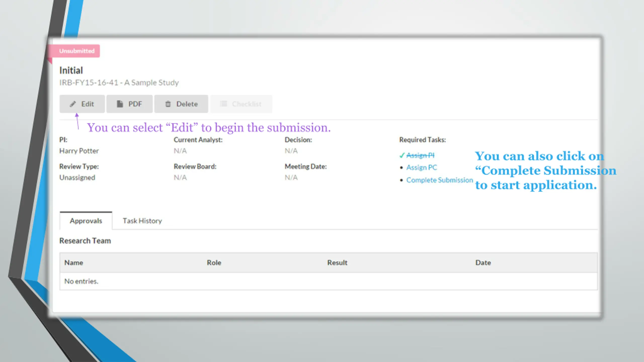Click the PI: label
This screenshot has width=644, height=362.
tap(63, 140)
